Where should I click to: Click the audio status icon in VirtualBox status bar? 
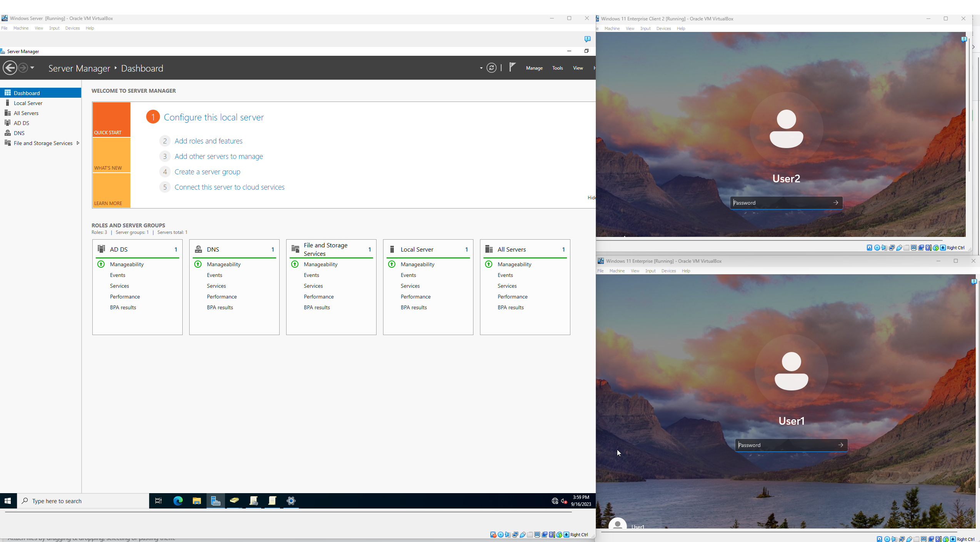click(508, 535)
